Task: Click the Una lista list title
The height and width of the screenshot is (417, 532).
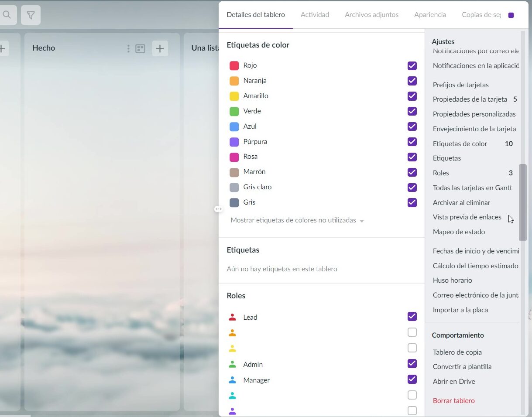Action: click(x=205, y=48)
